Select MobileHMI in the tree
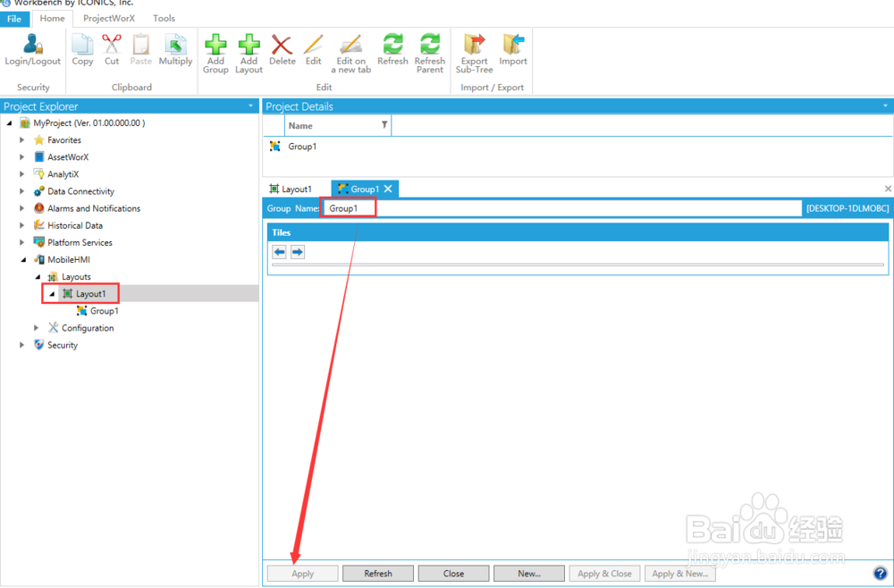Image resolution: width=894 pixels, height=588 pixels. click(69, 260)
